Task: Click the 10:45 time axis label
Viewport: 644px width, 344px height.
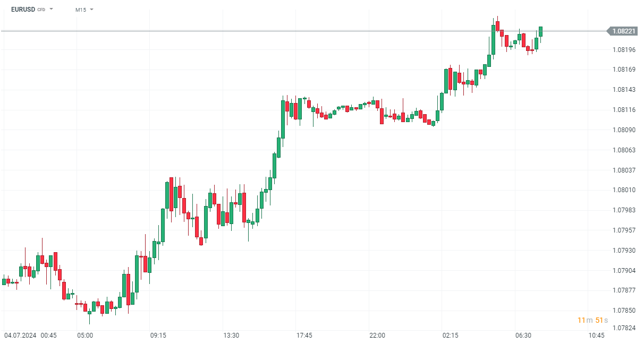Action: 596,336
